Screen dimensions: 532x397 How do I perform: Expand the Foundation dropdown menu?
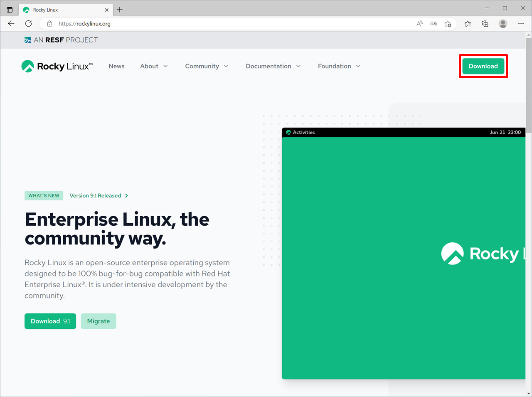pyautogui.click(x=339, y=66)
